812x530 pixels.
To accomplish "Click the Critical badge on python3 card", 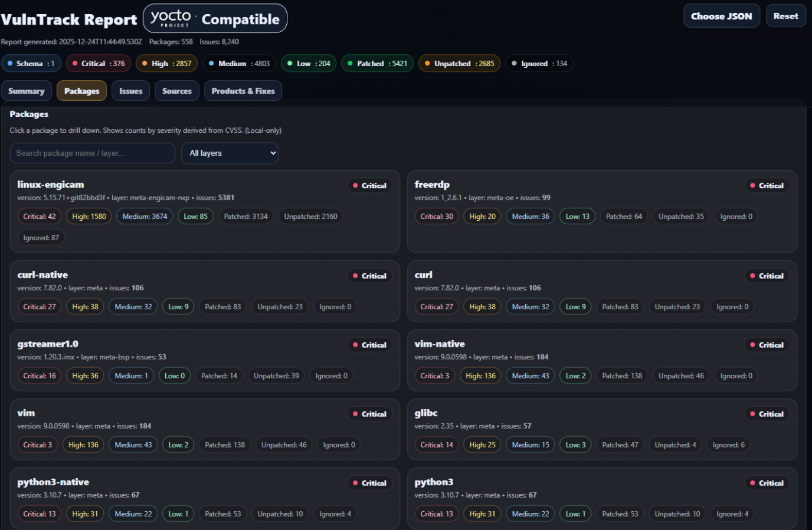I will click(x=767, y=483).
